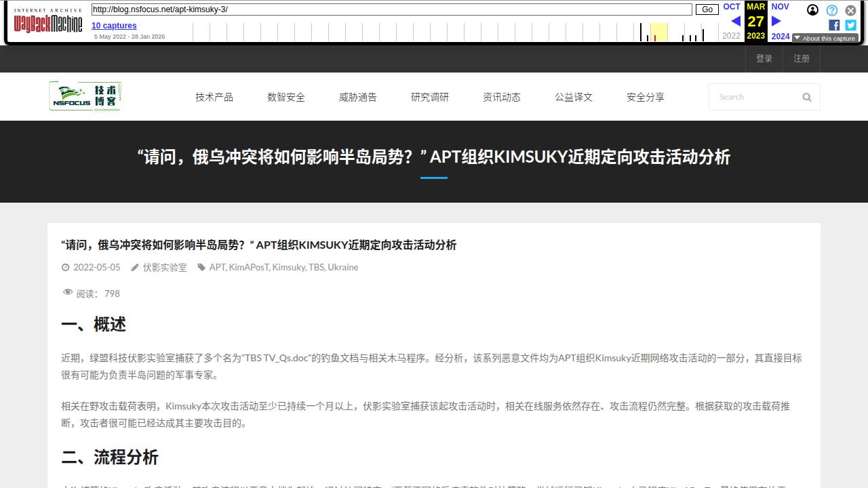Click post date 2022-05-05
Image resolution: width=868 pixels, height=488 pixels.
[x=96, y=267]
